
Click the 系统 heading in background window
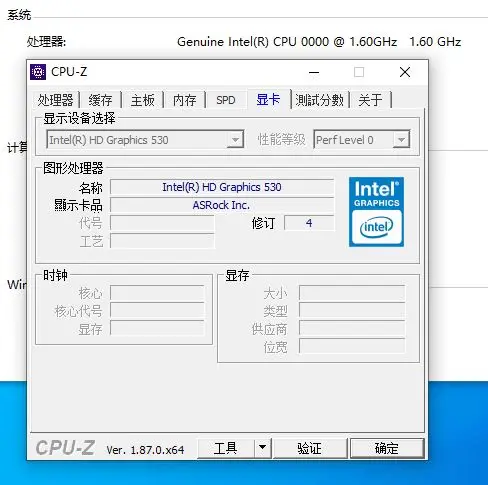tap(19, 15)
